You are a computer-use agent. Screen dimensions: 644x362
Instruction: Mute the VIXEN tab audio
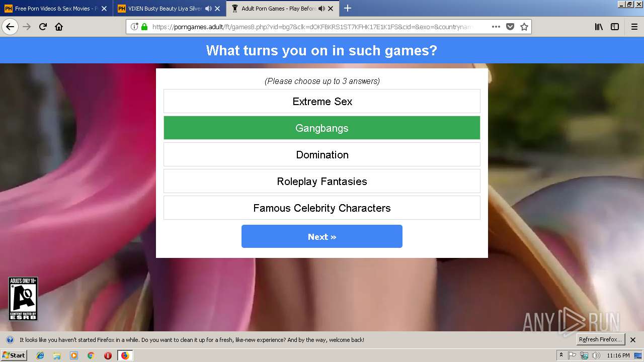208,9
